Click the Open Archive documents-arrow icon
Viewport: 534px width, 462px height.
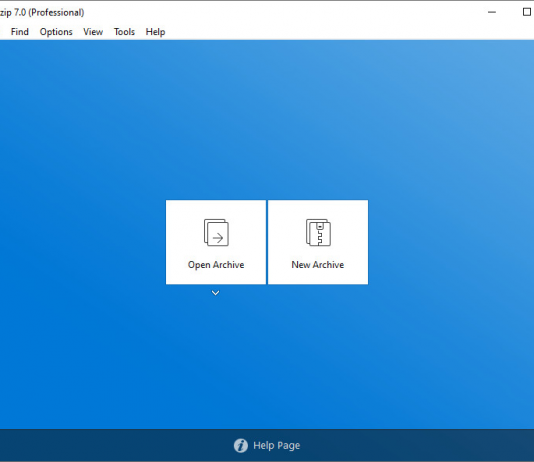coord(216,233)
